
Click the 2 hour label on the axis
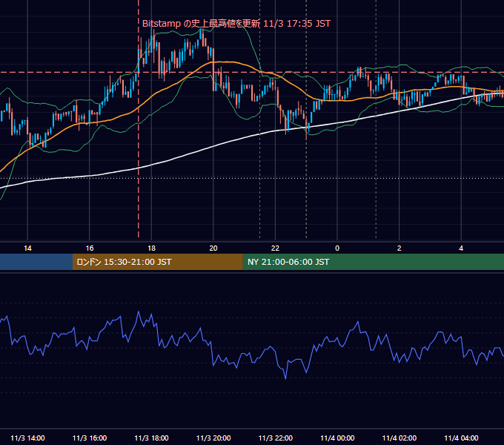pos(399,248)
